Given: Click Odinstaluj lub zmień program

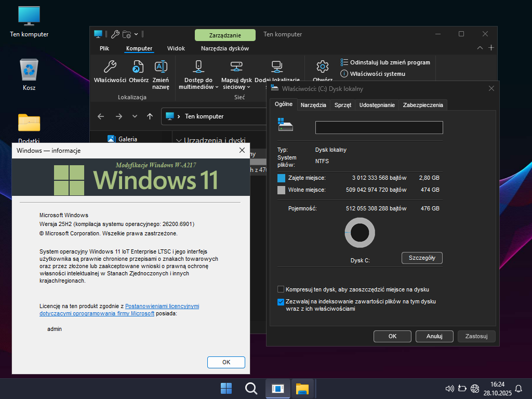Looking at the screenshot, I should point(385,62).
